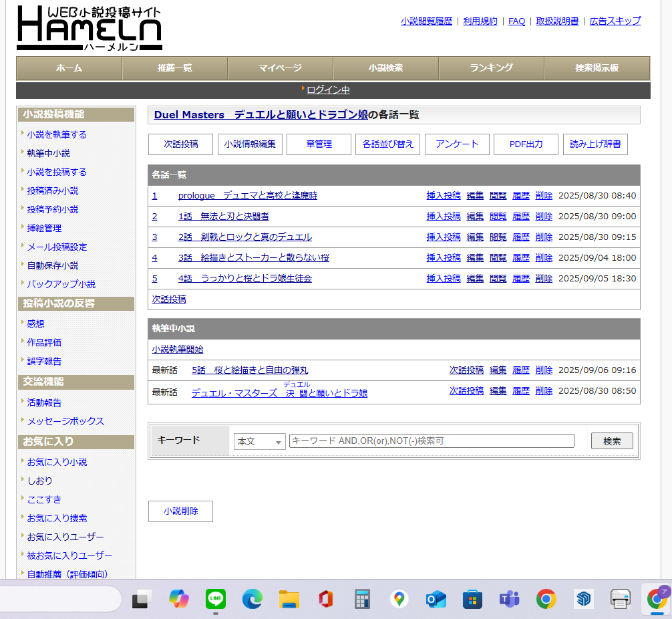
Task: Open Microsoft Store taskbar icon
Action: click(x=472, y=599)
